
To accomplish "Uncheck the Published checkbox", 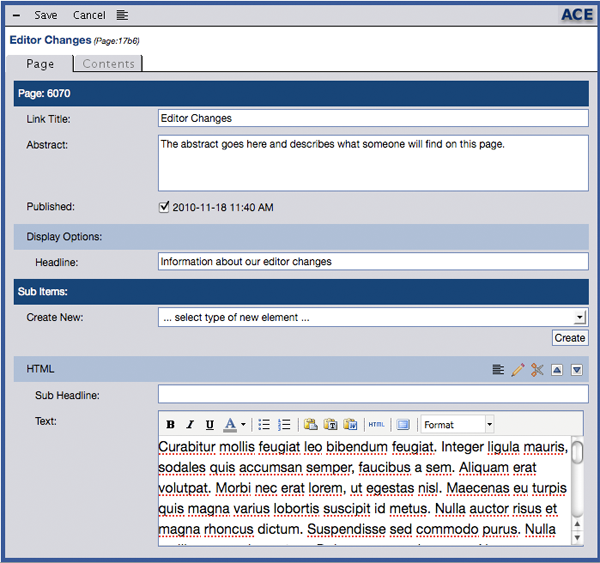I will 165,208.
